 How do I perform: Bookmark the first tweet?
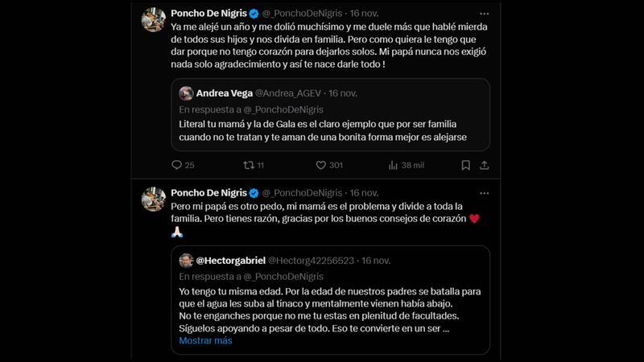pyautogui.click(x=465, y=166)
